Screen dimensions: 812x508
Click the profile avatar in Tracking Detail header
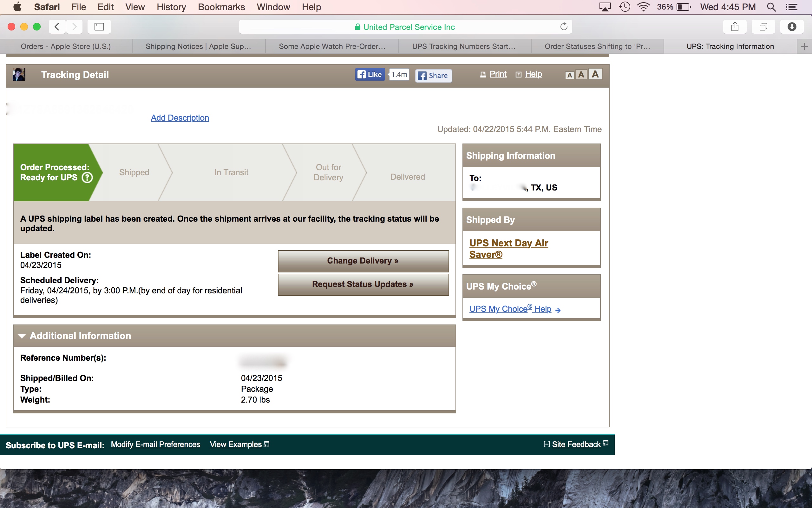coord(19,74)
